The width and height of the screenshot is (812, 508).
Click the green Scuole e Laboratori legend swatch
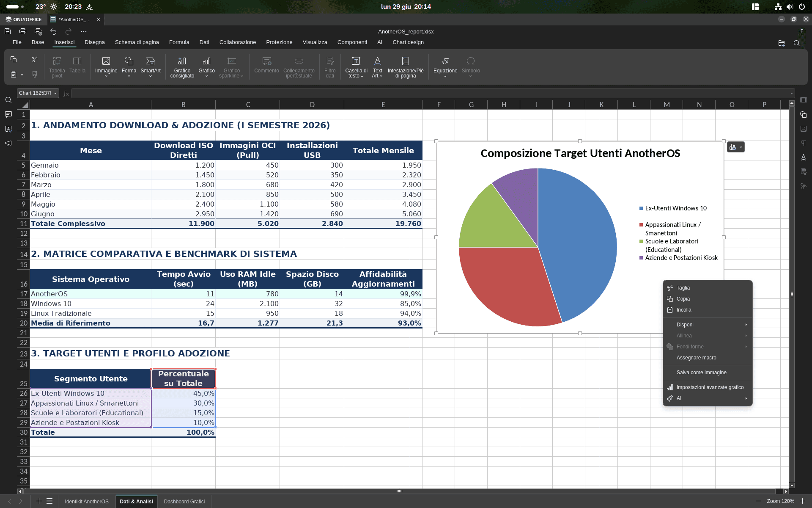(641, 241)
